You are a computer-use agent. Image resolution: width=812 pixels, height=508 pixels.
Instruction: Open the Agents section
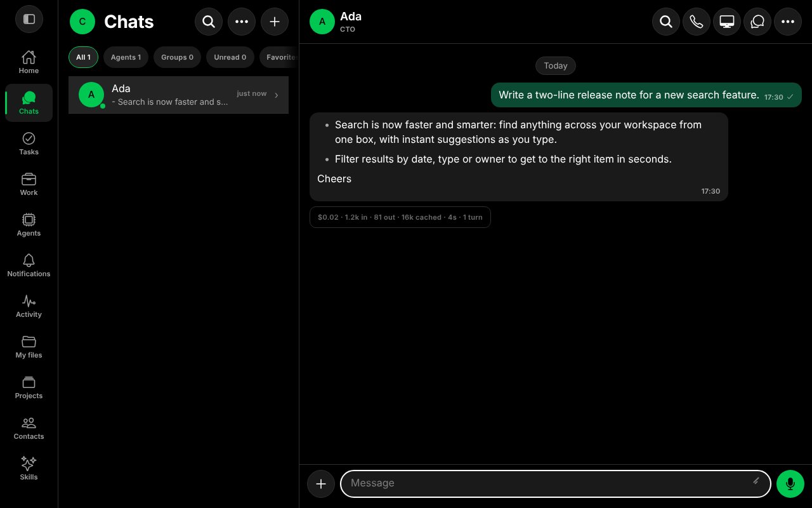(x=29, y=225)
